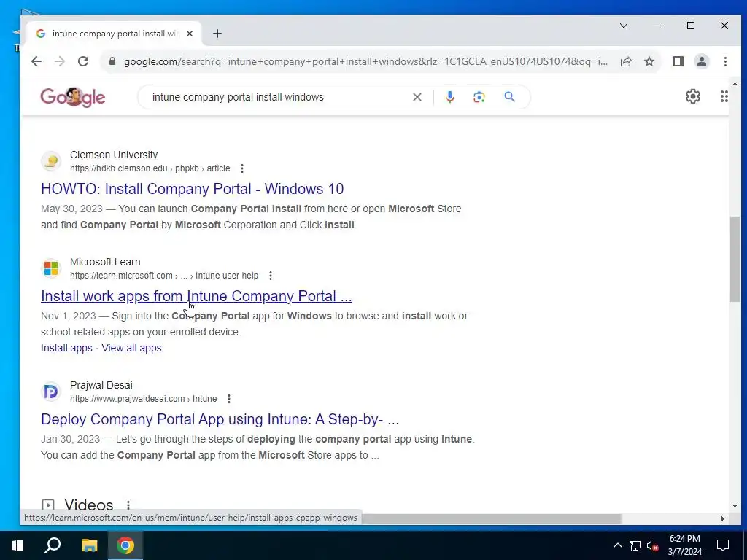The height and width of the screenshot is (560, 747).
Task: Open the View all apps sitelink
Action: point(131,348)
